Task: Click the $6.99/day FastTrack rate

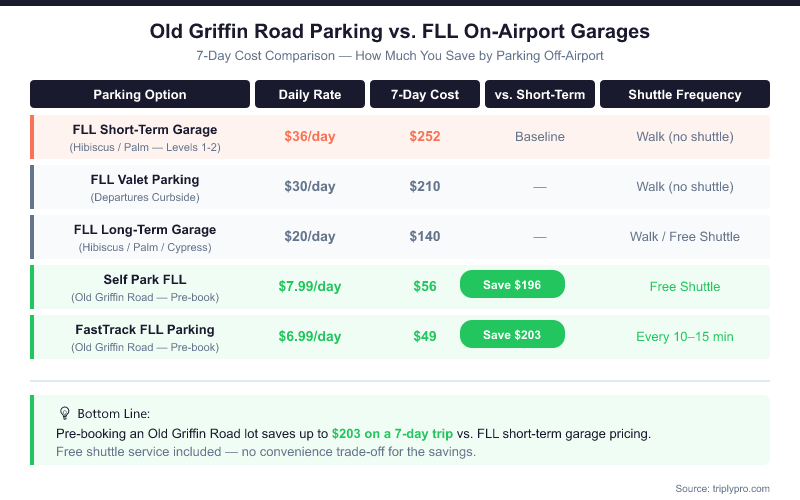Action: (x=310, y=337)
